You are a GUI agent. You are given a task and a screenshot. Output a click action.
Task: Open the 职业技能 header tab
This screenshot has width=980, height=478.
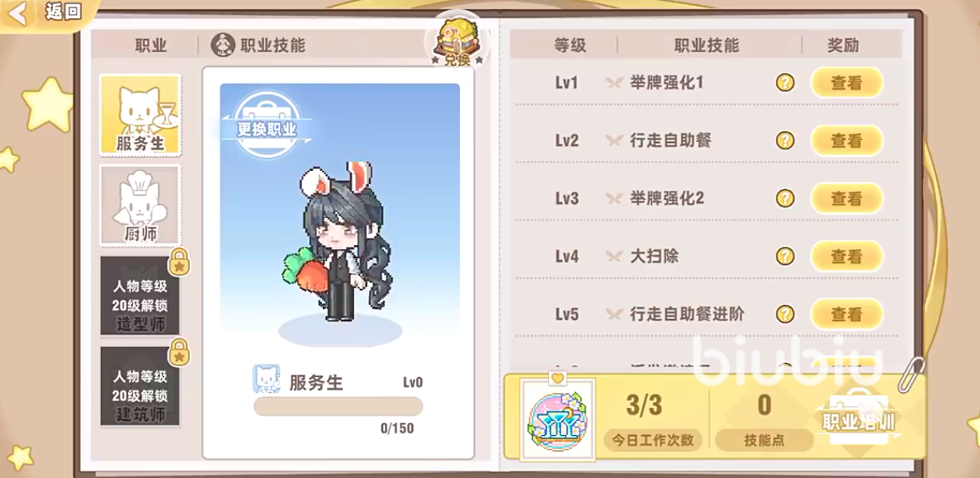258,45
